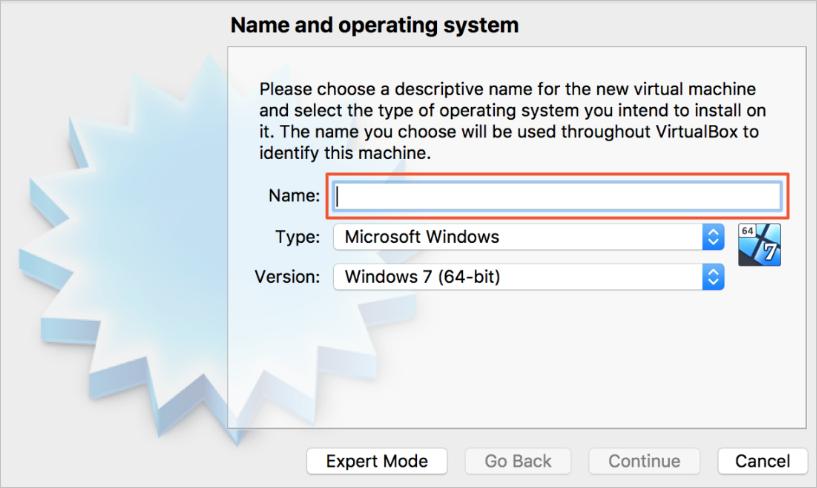Click the 'Name and operating system' heading
Image resolution: width=817 pixels, height=488 pixels.
pyautogui.click(x=375, y=25)
